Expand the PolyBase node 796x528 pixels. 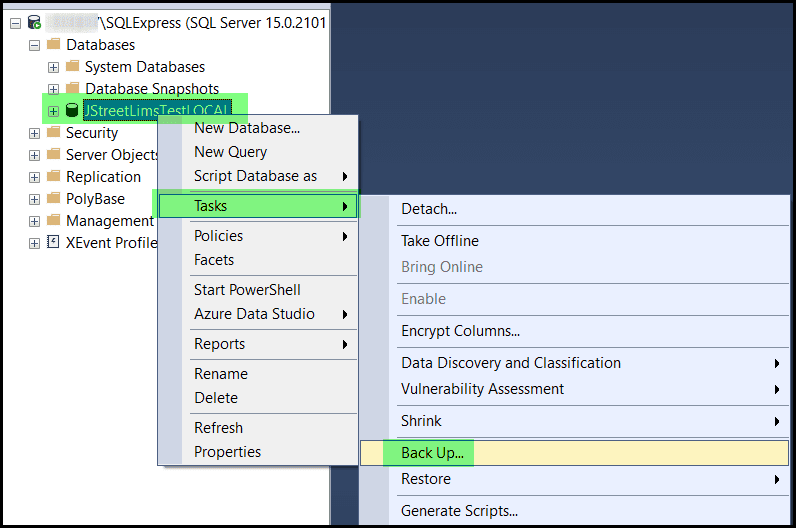pos(35,199)
